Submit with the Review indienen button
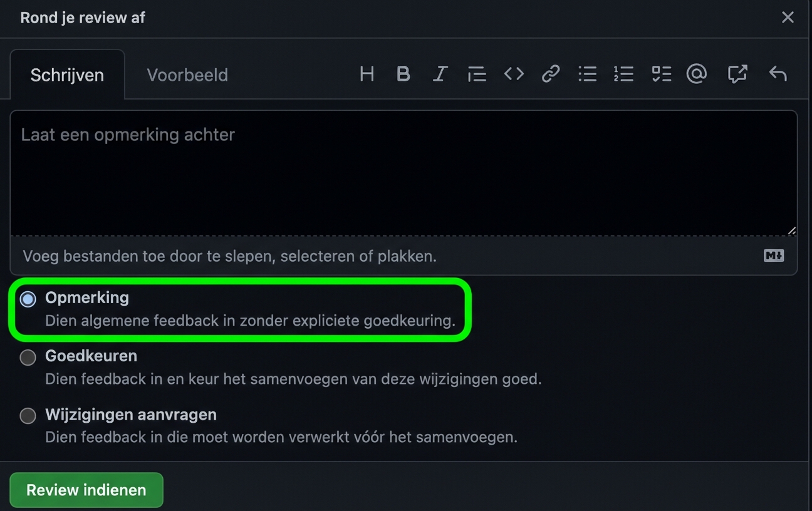The width and height of the screenshot is (812, 511). click(x=86, y=490)
